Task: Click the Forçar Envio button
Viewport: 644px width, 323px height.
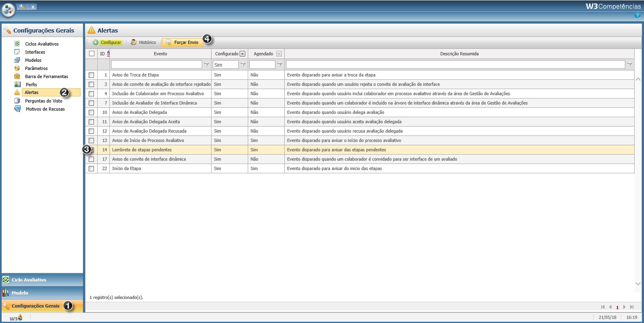Action: click(x=183, y=42)
